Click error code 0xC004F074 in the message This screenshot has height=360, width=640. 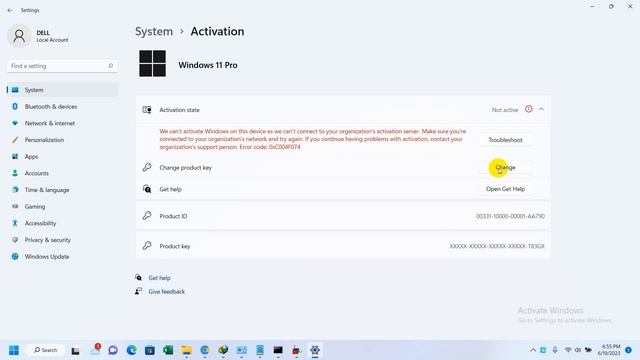[x=284, y=147]
